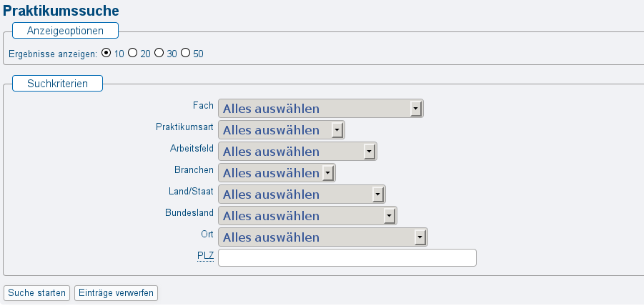Click into the PLZ text field

(x=347, y=257)
